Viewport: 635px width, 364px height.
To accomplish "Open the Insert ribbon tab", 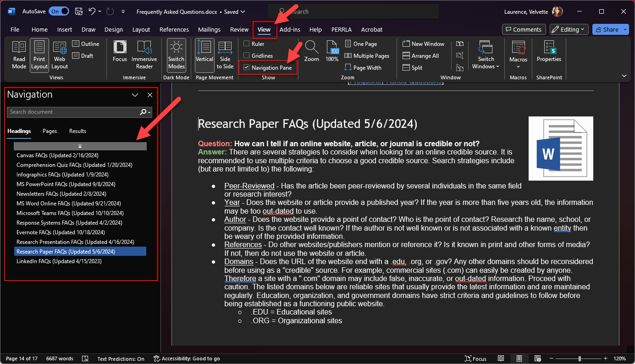I will 65,29.
